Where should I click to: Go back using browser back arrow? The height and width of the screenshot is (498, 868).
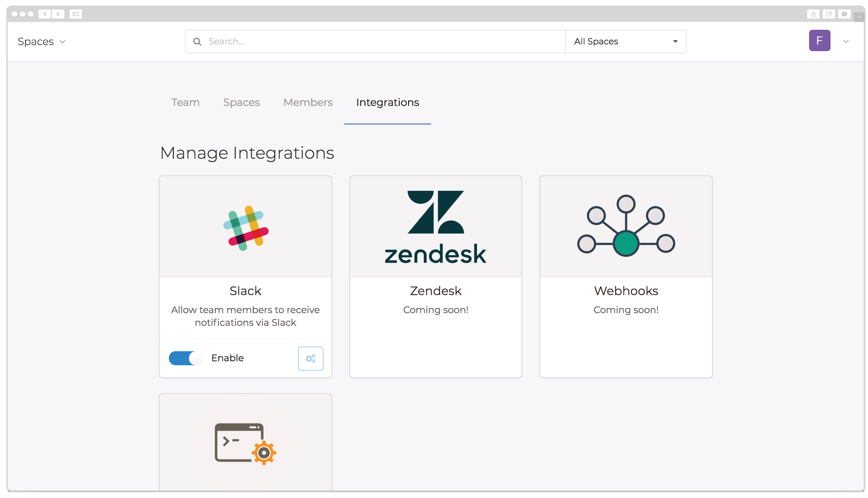[45, 14]
